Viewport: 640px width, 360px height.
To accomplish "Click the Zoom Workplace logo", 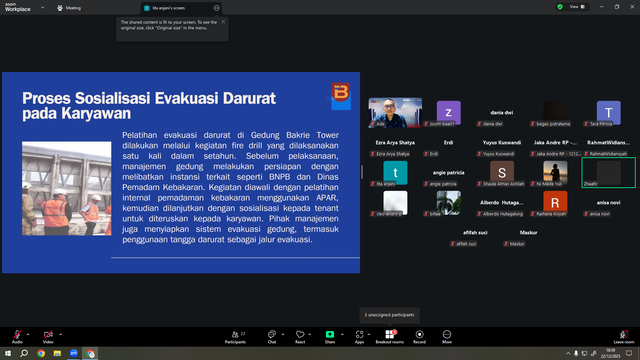I will click(18, 7).
